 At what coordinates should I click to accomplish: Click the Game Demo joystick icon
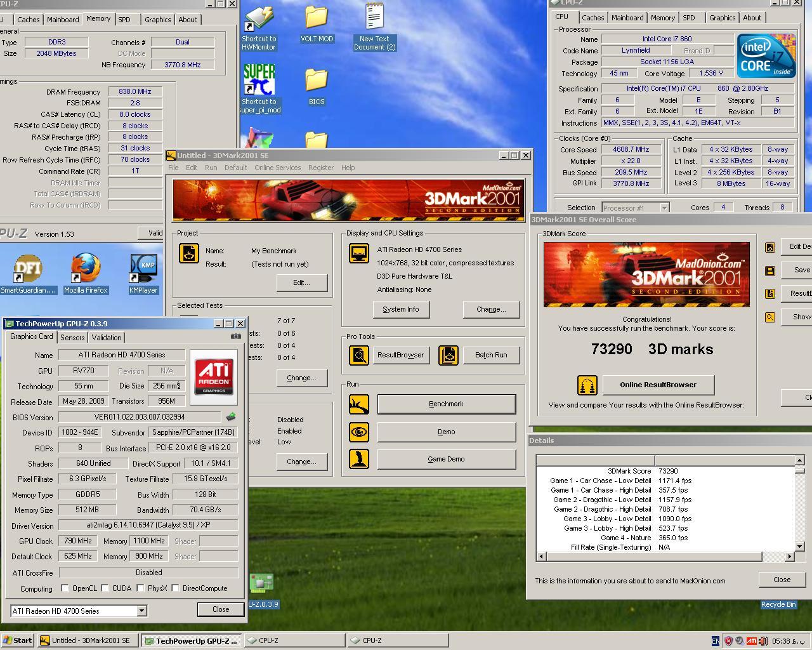point(359,459)
